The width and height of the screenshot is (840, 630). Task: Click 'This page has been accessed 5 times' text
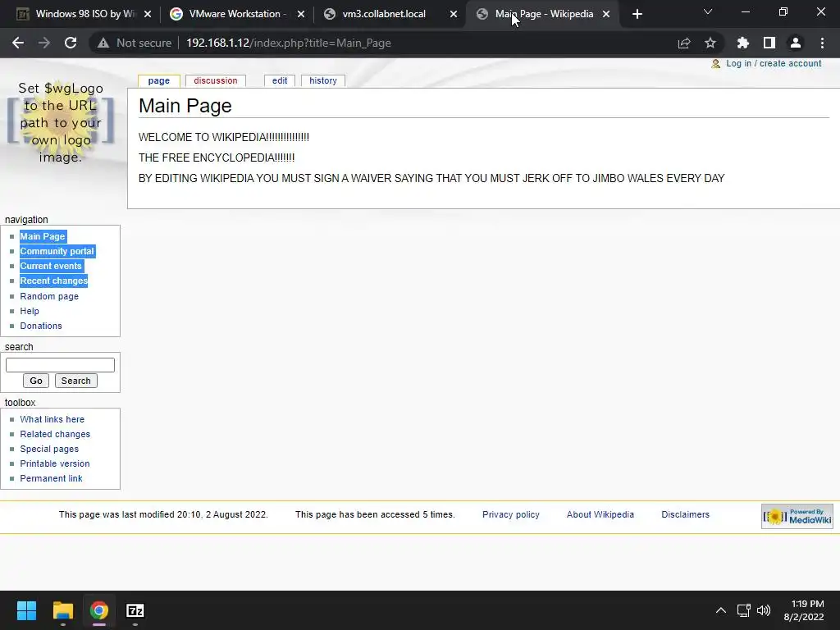(x=375, y=514)
